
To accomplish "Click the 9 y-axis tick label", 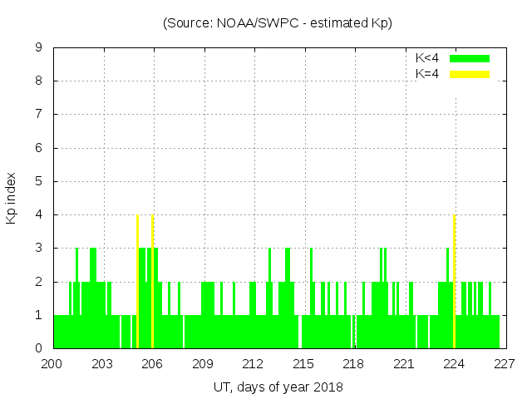I will point(38,47).
